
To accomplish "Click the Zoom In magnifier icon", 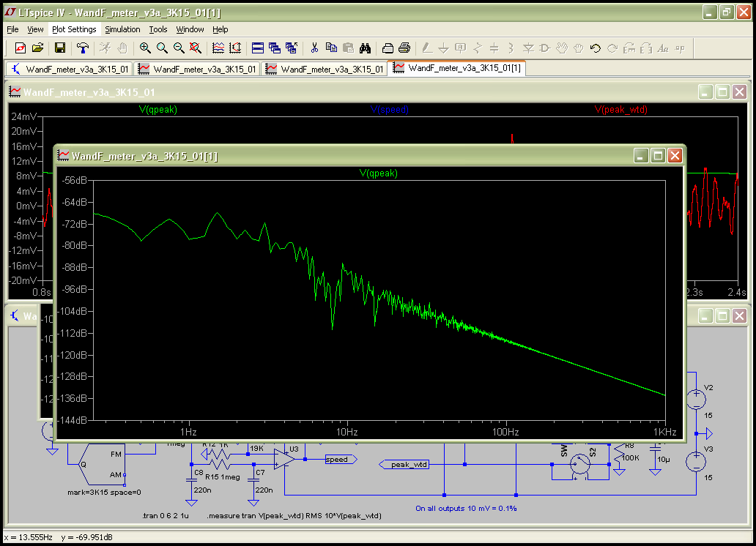I will point(145,48).
